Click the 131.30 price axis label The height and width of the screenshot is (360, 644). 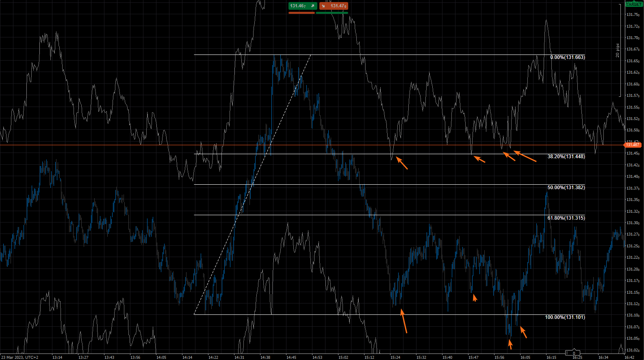[x=633, y=223]
